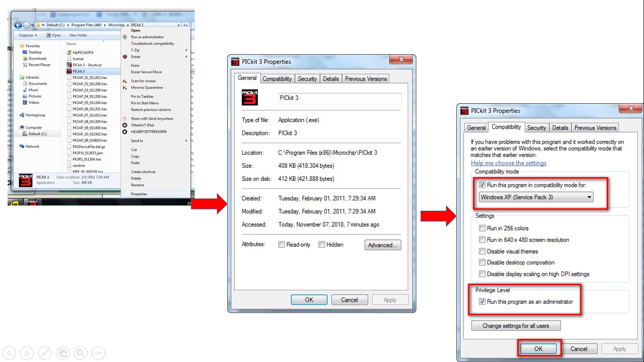
Task: Toggle the Read-only attribute checkbox
Action: click(282, 244)
